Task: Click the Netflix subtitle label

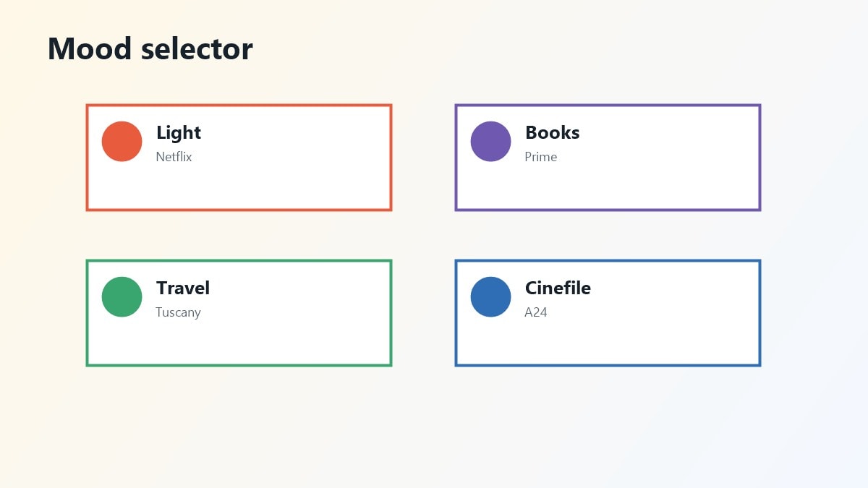Action: pos(174,157)
